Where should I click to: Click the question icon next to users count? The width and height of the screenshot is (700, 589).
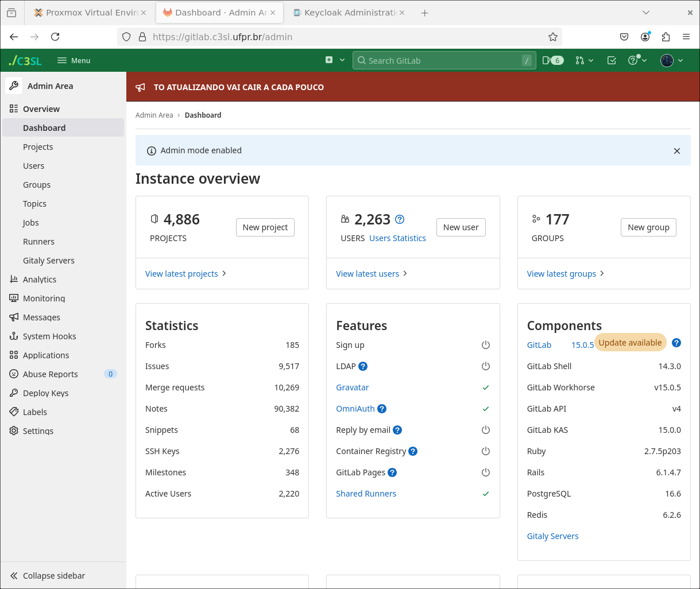coord(400,219)
